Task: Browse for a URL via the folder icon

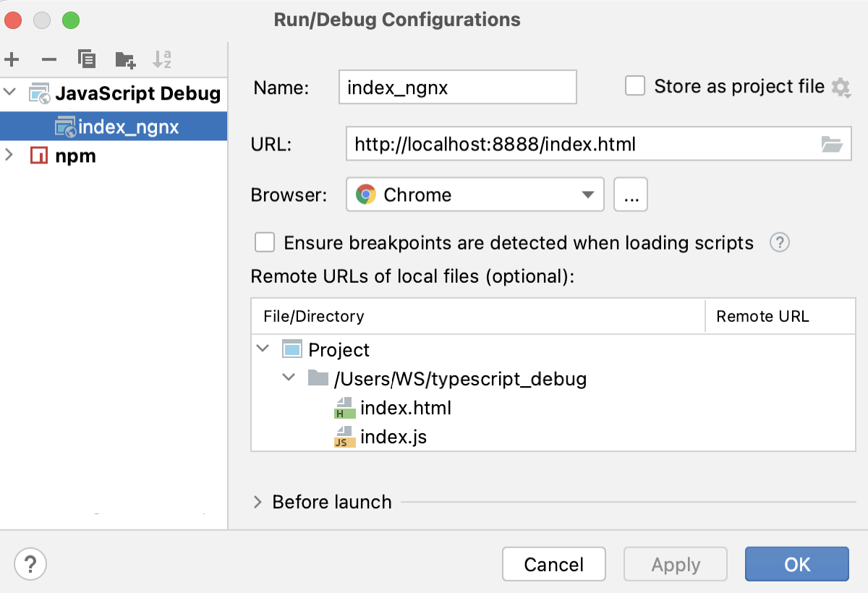Action: coord(833,144)
